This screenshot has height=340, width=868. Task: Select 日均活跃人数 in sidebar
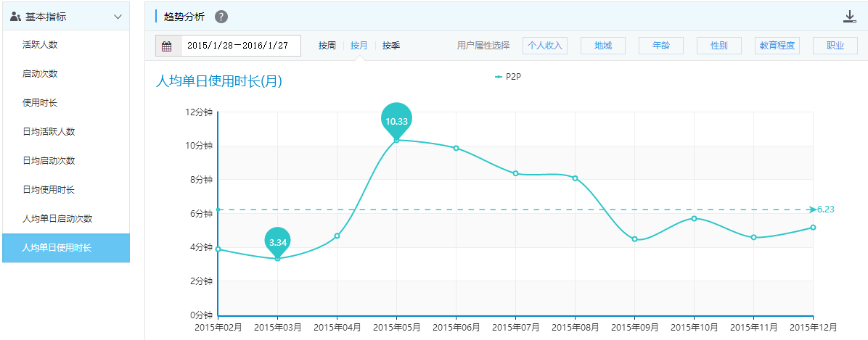tap(49, 132)
